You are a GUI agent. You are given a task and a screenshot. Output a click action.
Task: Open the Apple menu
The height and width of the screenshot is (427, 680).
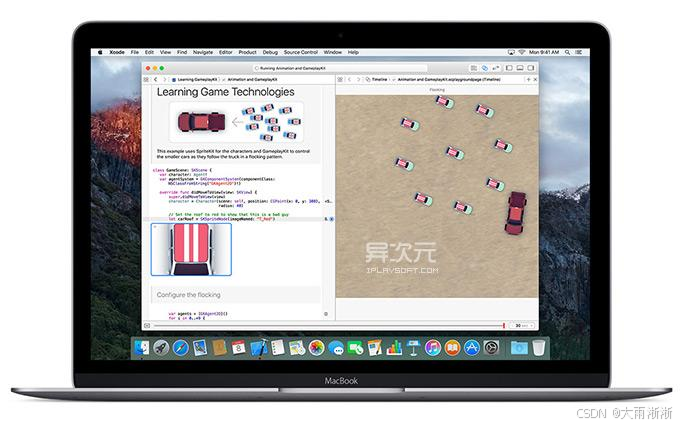pos(100,52)
